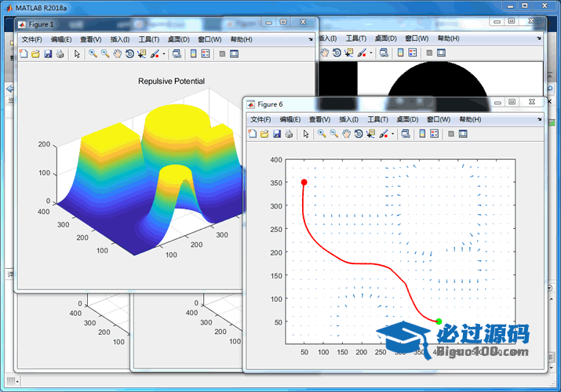The image size is (561, 392).
Task: Open 工具(T) menu in Figure 1
Action: [x=149, y=39]
